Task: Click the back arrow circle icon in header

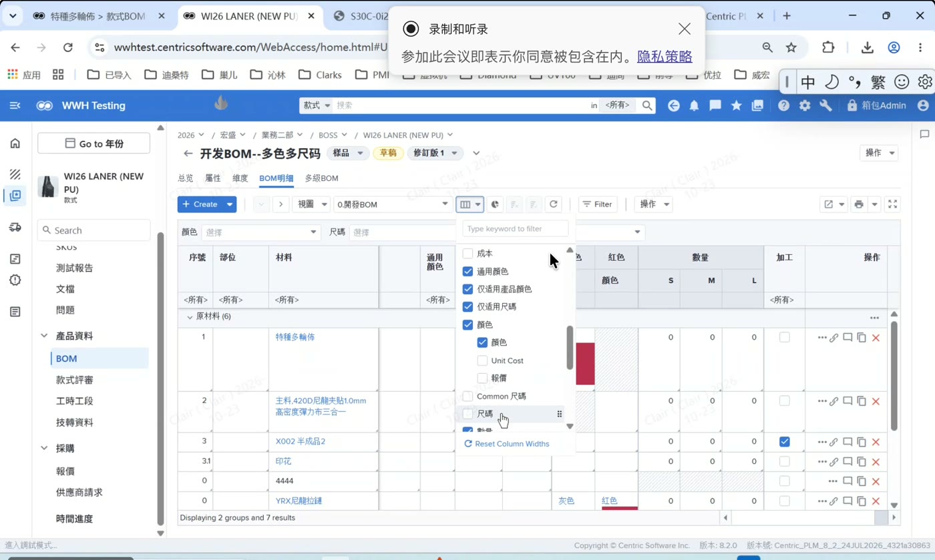Action: (x=674, y=105)
